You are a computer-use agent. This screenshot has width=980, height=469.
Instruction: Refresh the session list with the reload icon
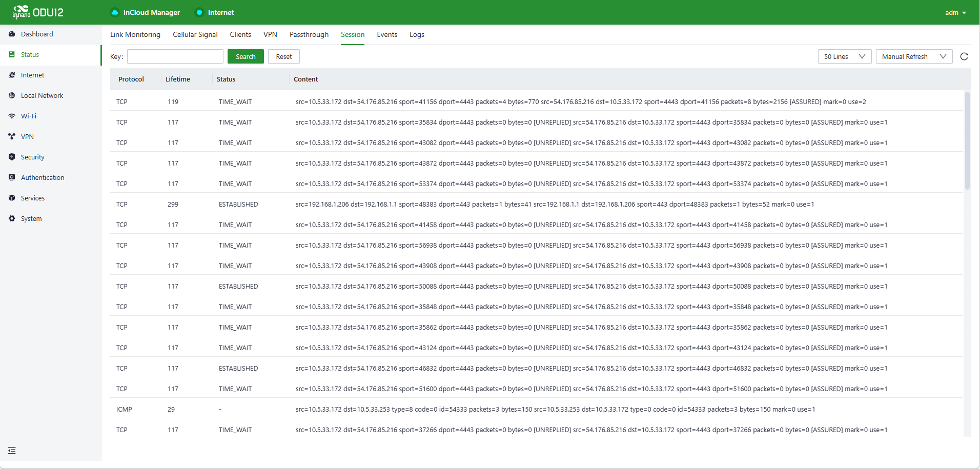(x=964, y=57)
